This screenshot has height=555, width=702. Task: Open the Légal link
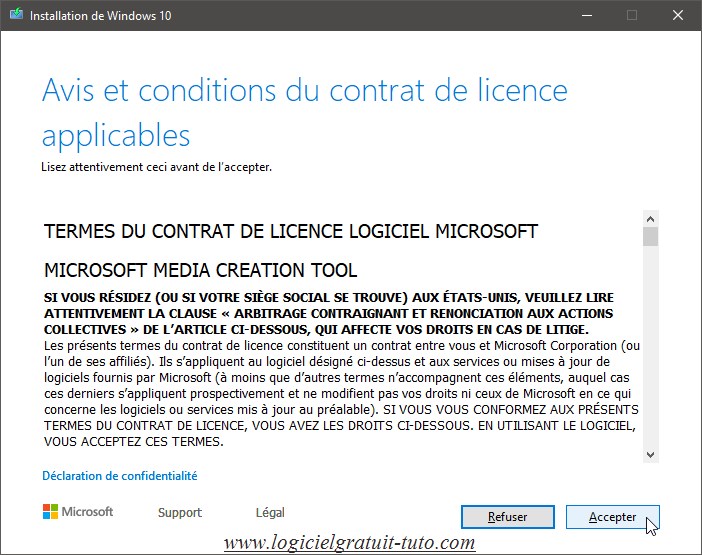[270, 512]
